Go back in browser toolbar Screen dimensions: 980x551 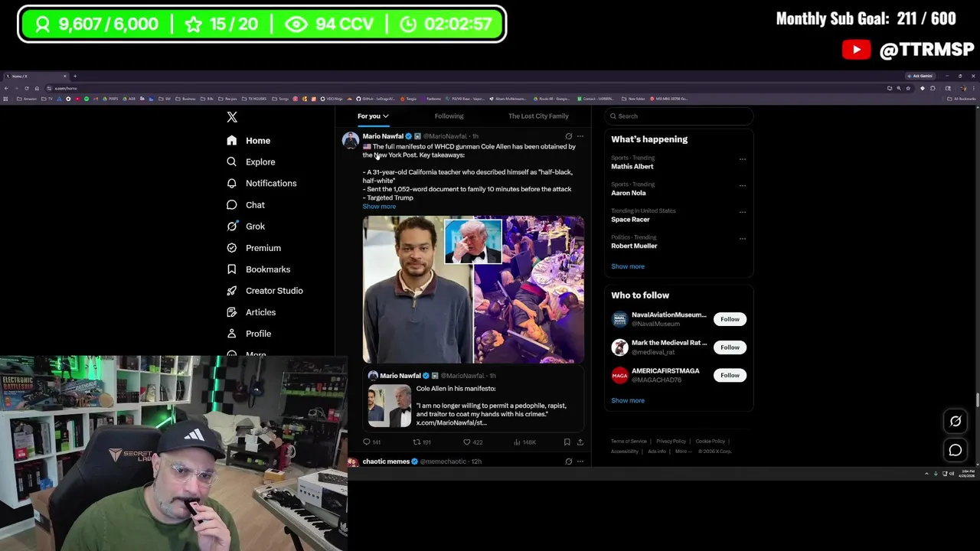tap(6, 88)
